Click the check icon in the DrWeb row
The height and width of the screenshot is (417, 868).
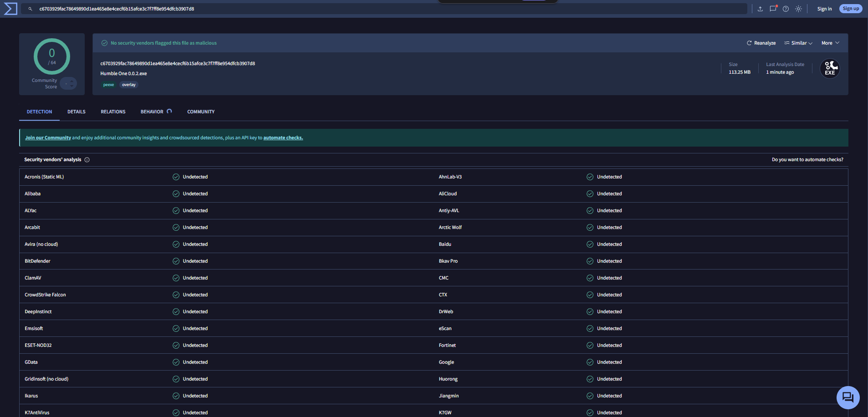coord(590,312)
